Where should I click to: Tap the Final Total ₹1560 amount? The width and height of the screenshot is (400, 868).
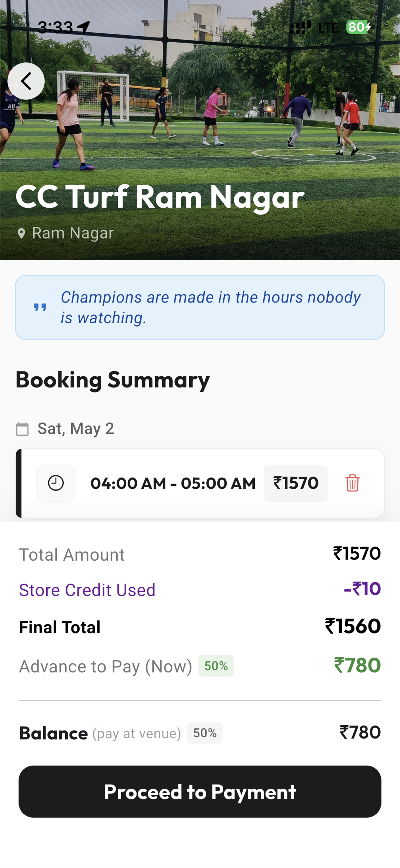(353, 626)
